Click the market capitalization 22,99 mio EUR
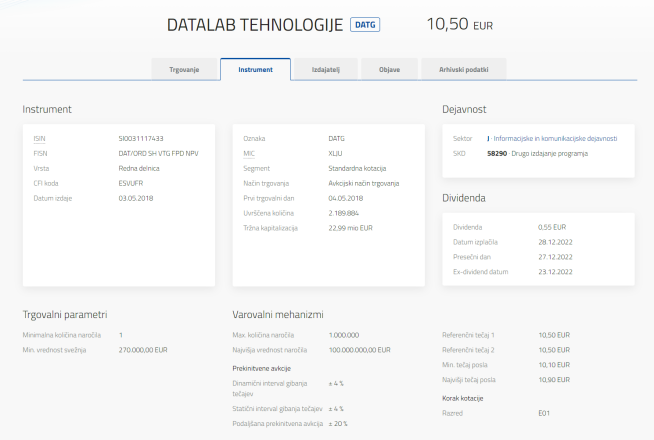Image resolution: width=654 pixels, height=440 pixels. (350, 228)
